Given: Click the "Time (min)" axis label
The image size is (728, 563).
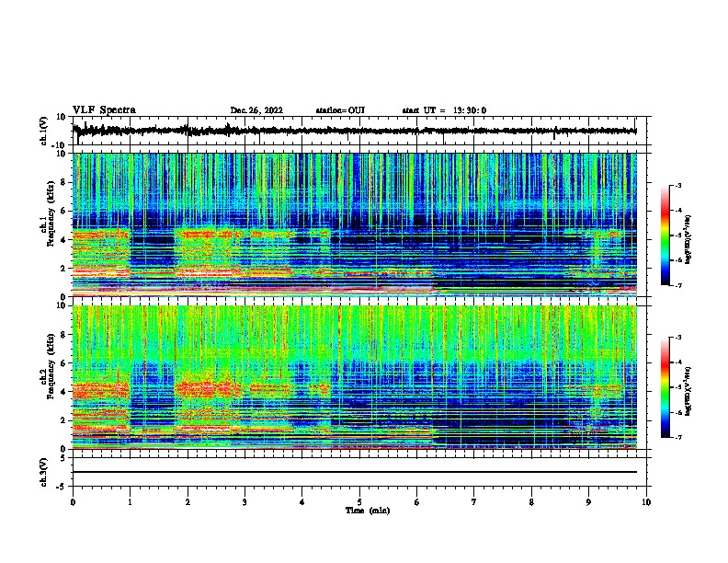Looking at the screenshot, I should [368, 511].
